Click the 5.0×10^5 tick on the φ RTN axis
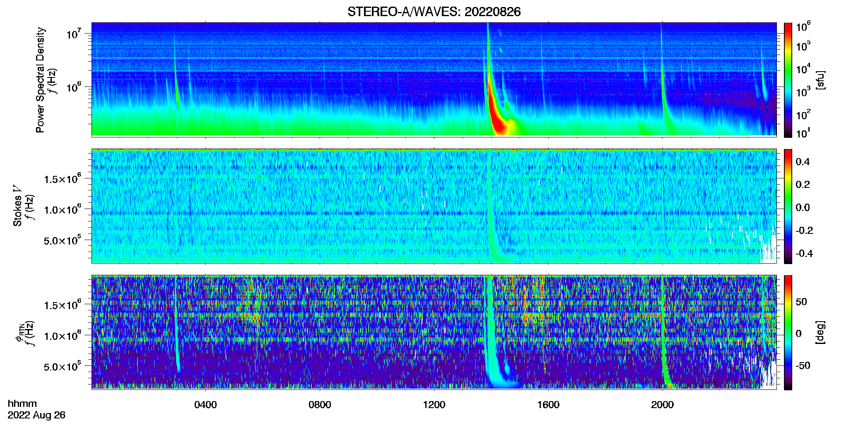The image size is (868, 447). 63,366
